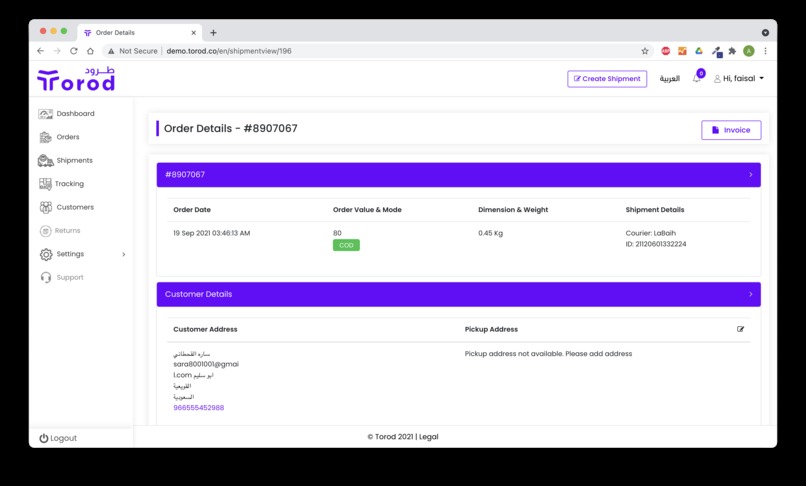The height and width of the screenshot is (486, 806).
Task: Click the 0.45 Kg weight value
Action: [x=490, y=233]
